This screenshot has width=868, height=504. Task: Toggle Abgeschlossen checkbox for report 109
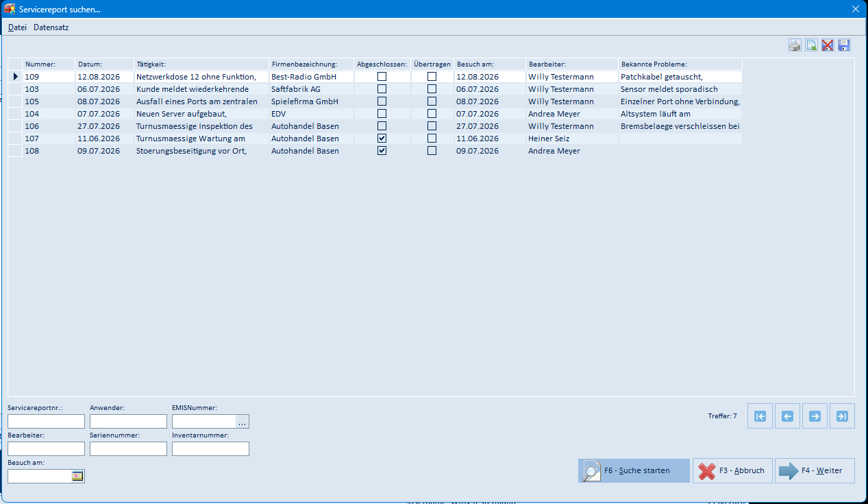click(x=382, y=77)
